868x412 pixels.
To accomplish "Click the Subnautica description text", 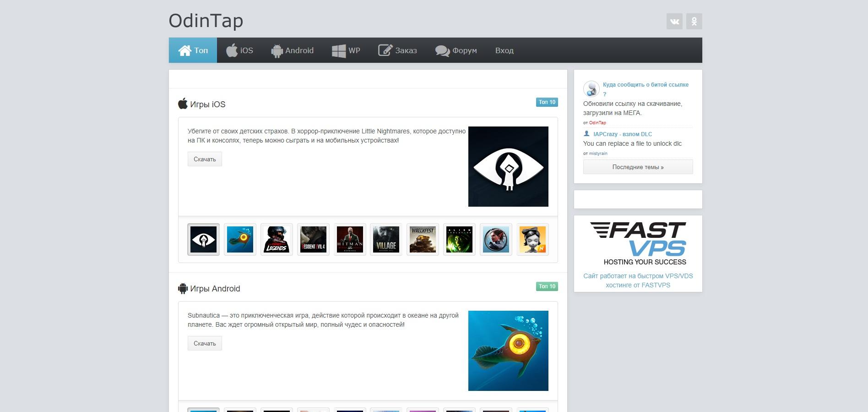I will click(x=323, y=320).
